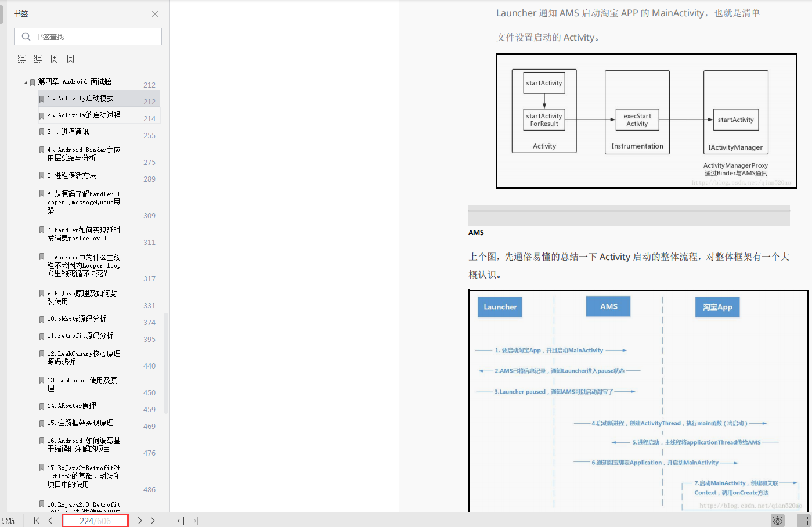Screen dimensions: 812x527
Task: Go to the previous page arrow
Action: 50,521
